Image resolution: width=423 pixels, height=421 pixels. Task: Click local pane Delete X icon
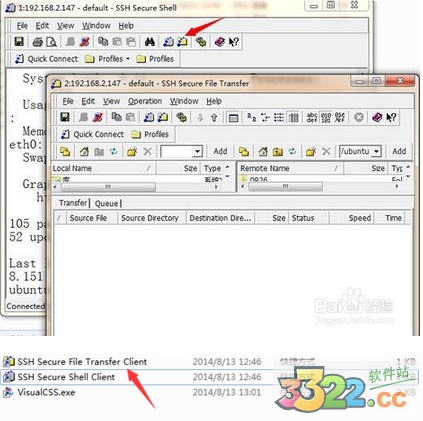tap(147, 152)
